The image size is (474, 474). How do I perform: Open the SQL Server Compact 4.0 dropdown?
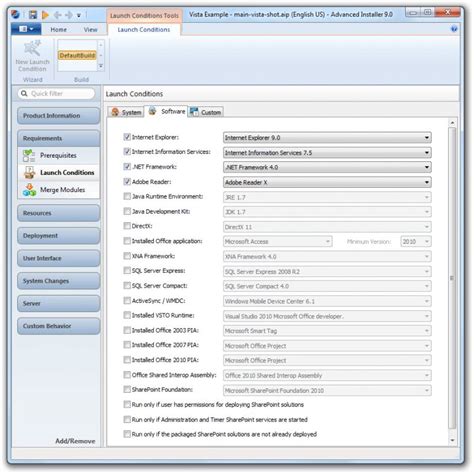(327, 286)
